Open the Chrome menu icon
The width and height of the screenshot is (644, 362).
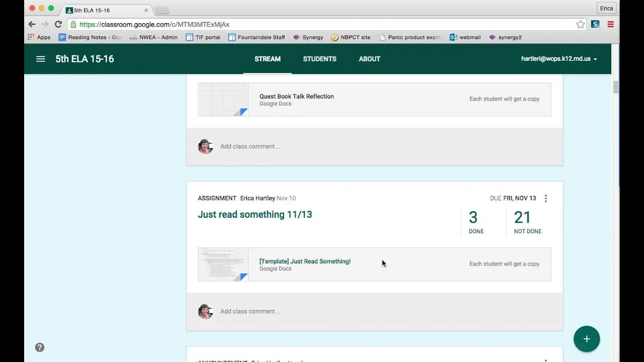610,24
